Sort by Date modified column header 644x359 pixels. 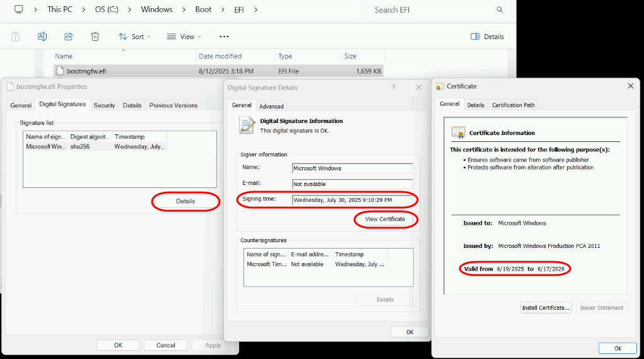[x=235, y=56]
